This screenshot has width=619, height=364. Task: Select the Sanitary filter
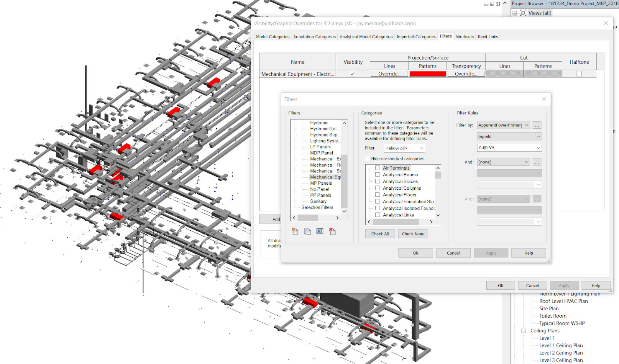[318, 201]
